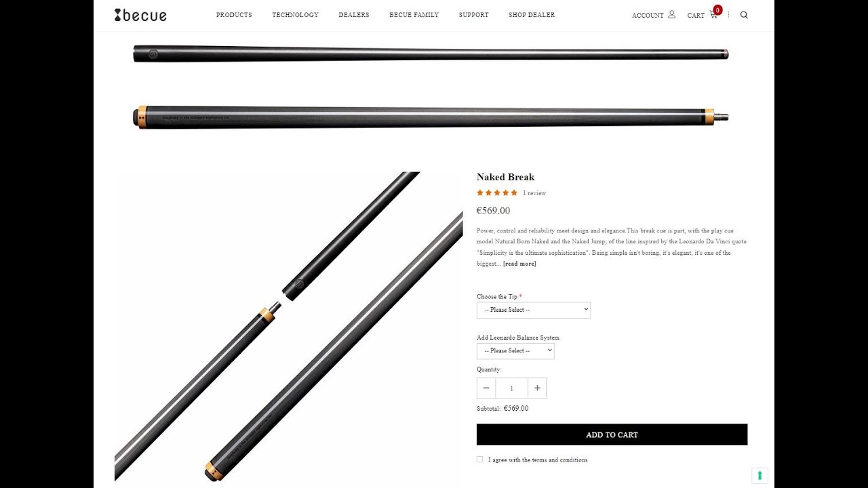Open the Choose the Tip dropdown
868x488 pixels.
(534, 310)
